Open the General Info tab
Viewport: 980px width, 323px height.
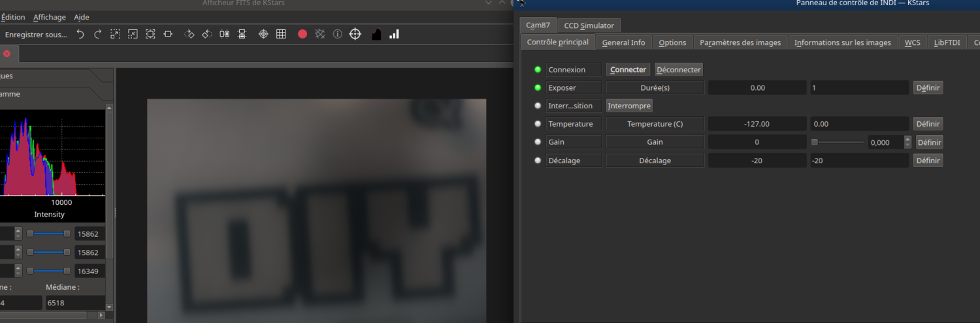coord(624,42)
